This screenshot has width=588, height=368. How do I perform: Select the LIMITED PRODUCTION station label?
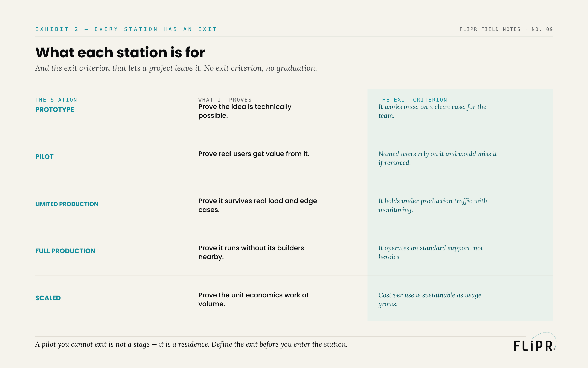point(67,204)
